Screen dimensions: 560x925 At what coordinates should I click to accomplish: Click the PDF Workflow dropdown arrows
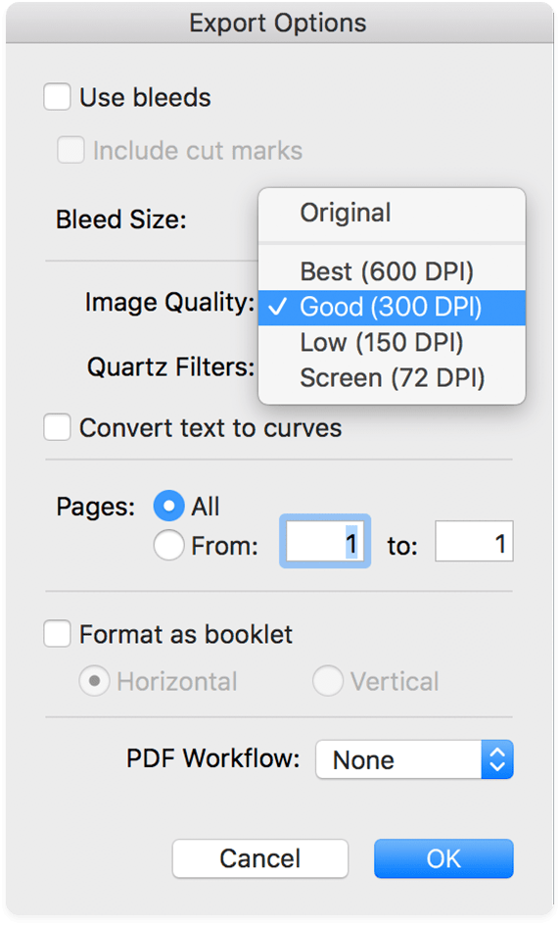(497, 759)
